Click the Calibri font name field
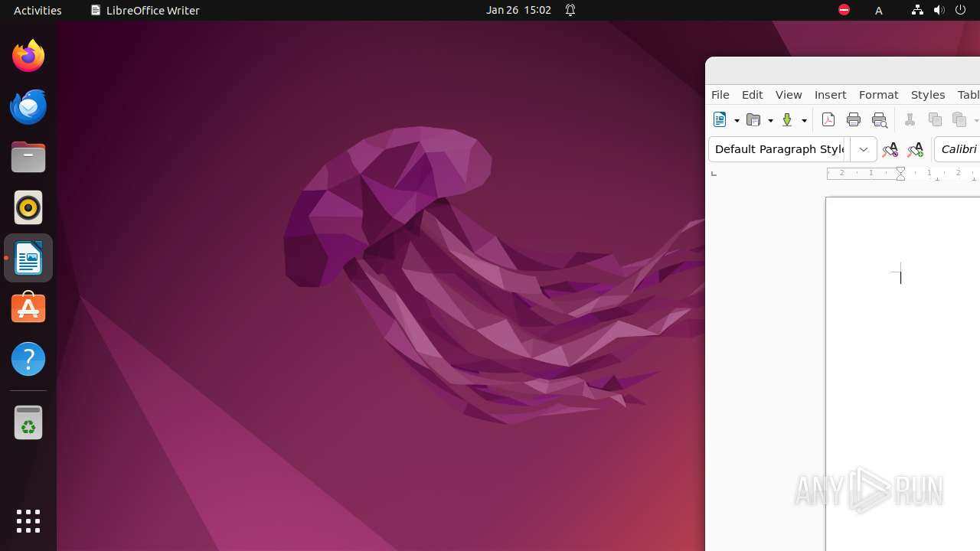The width and height of the screenshot is (980, 551). (958, 149)
